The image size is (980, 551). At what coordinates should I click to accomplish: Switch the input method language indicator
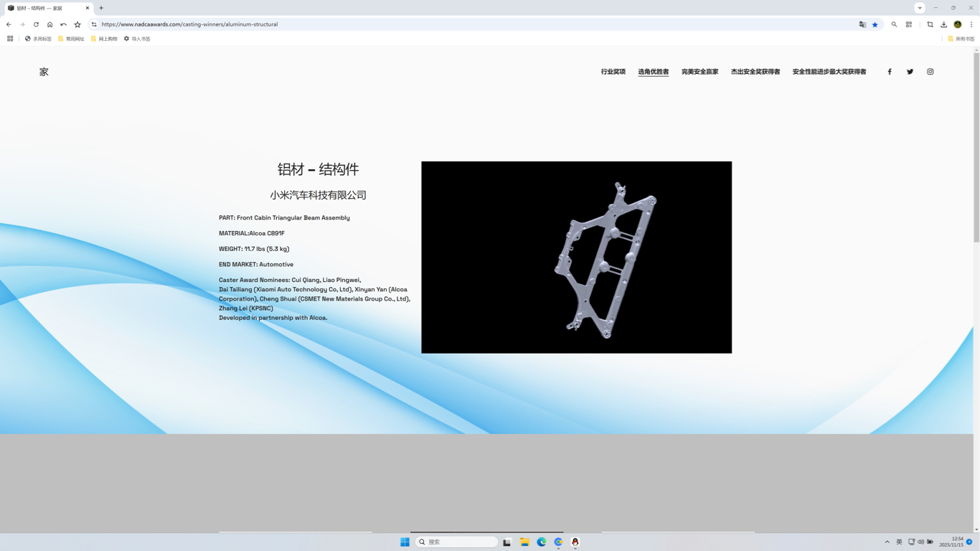pos(899,542)
